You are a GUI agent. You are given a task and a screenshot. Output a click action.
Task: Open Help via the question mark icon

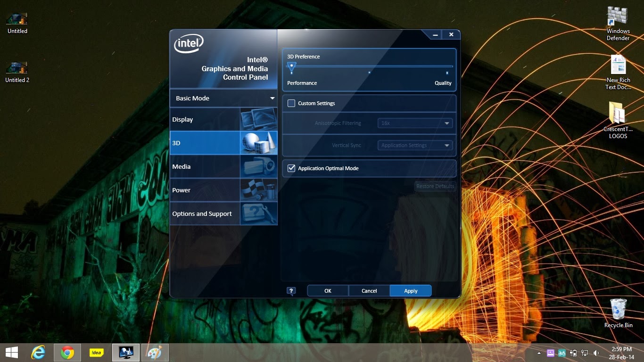tap(291, 291)
